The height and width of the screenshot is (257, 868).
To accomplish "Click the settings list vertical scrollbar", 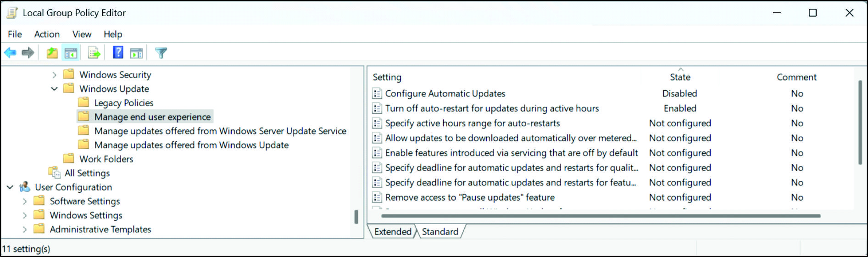I will [860, 123].
